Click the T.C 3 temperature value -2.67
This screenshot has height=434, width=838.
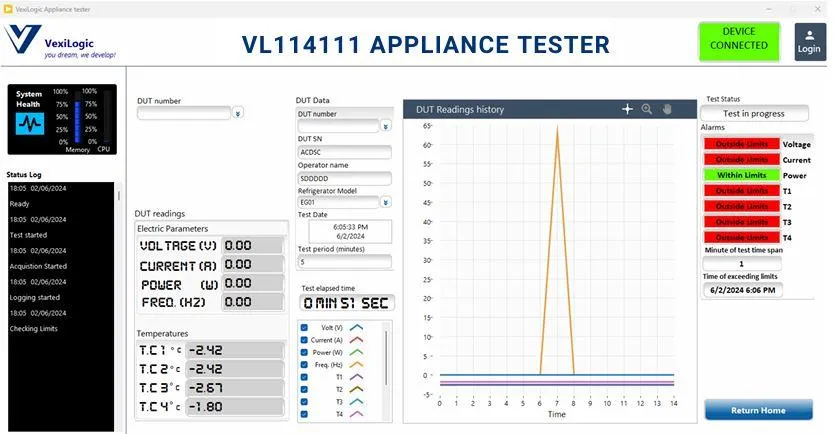tap(235, 388)
